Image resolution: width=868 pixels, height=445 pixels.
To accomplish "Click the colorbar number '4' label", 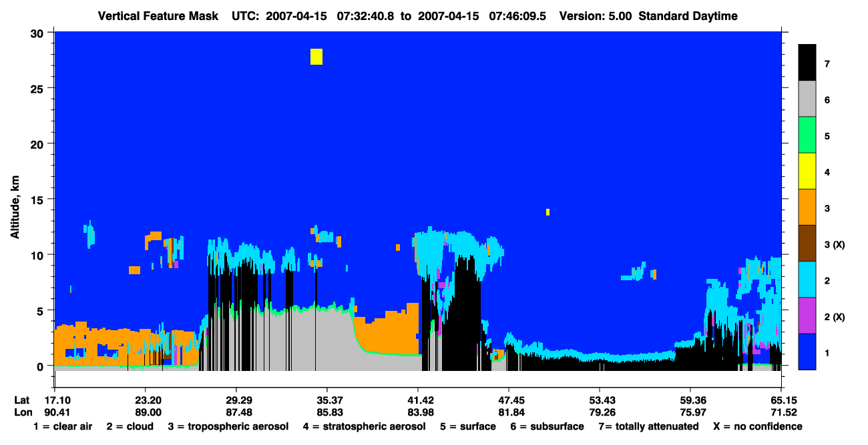I will click(x=827, y=172).
